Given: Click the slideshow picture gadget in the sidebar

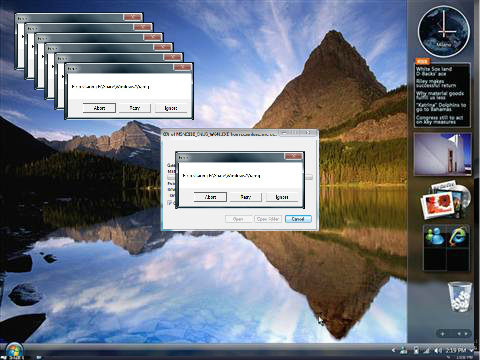Looking at the screenshot, I should point(443,154).
